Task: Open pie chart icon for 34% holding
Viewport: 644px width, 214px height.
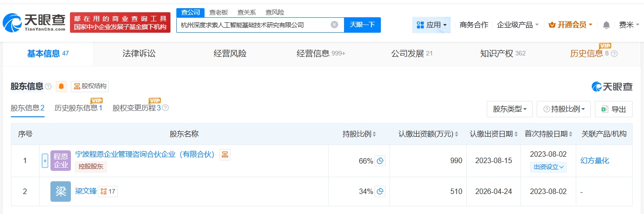Action: (x=380, y=192)
